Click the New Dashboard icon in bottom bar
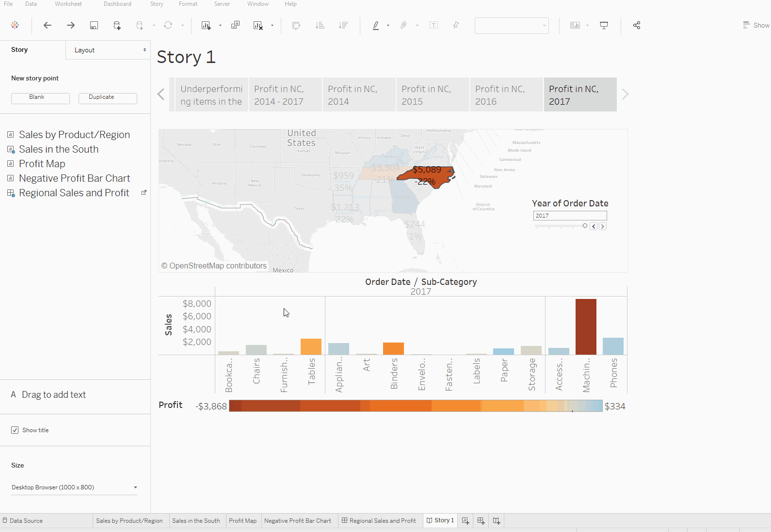This screenshot has height=532, width=771. point(481,520)
